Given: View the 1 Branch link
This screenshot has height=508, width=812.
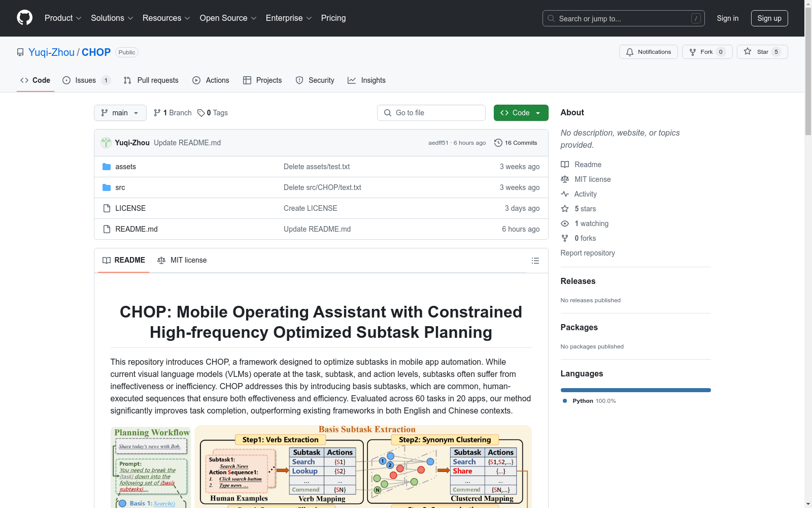Looking at the screenshot, I should [x=173, y=113].
